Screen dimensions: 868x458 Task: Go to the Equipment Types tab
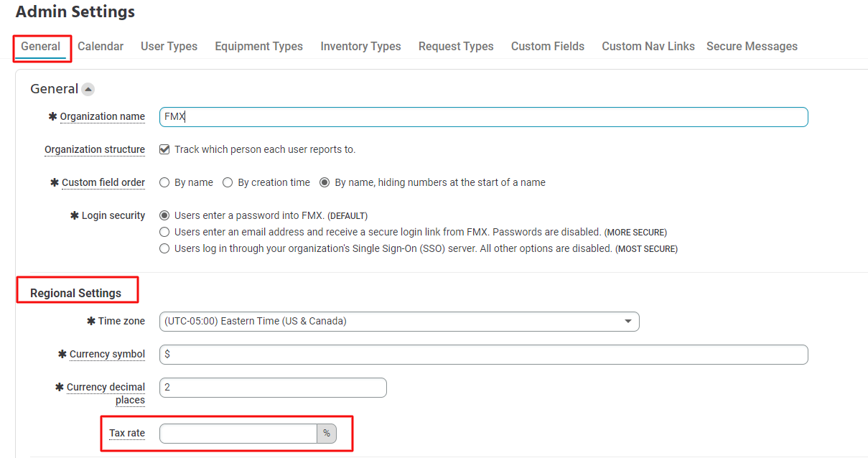pos(258,45)
